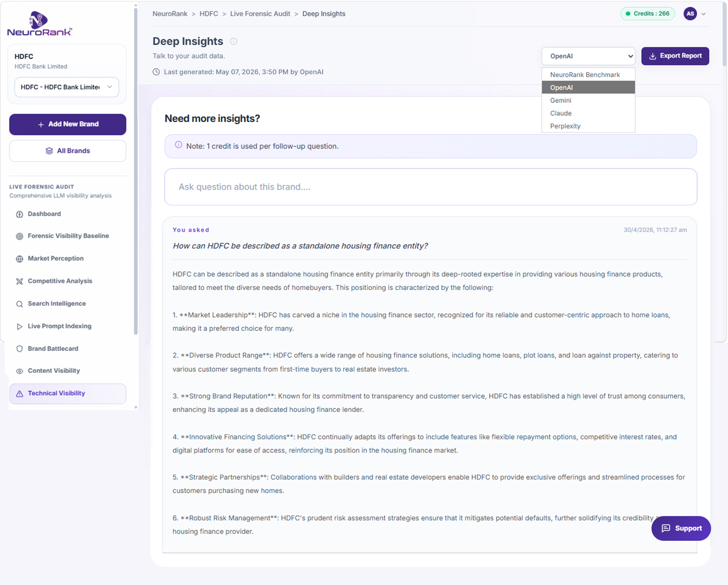Image resolution: width=728 pixels, height=585 pixels.
Task: Click the download icon on Export Report
Action: coord(652,56)
